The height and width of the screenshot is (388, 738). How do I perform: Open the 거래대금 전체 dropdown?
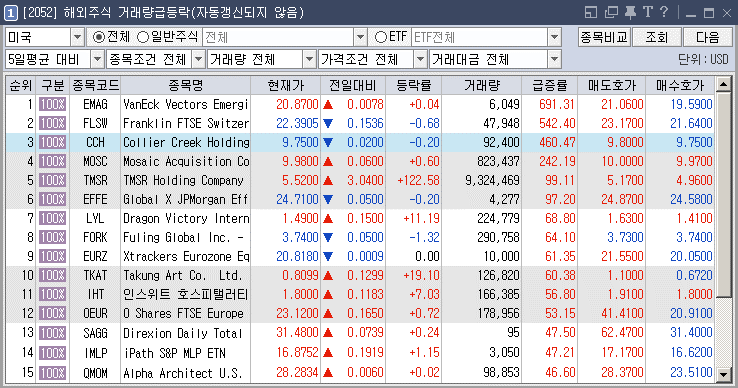click(555, 59)
